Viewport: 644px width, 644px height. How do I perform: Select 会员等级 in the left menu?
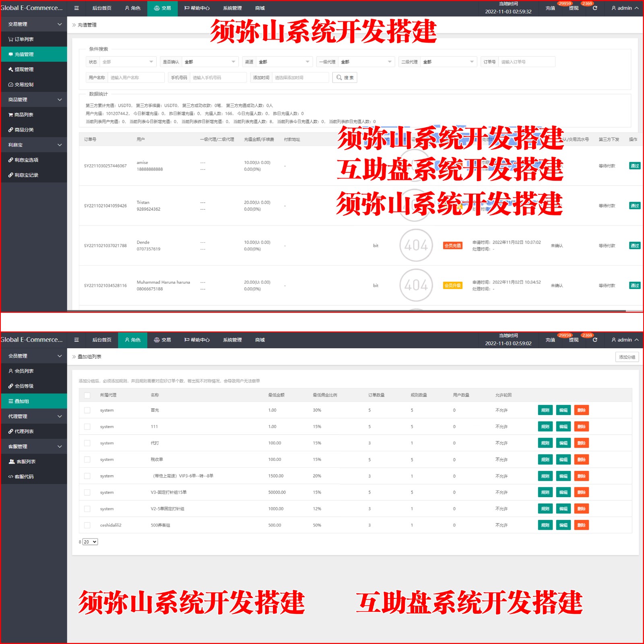24,386
